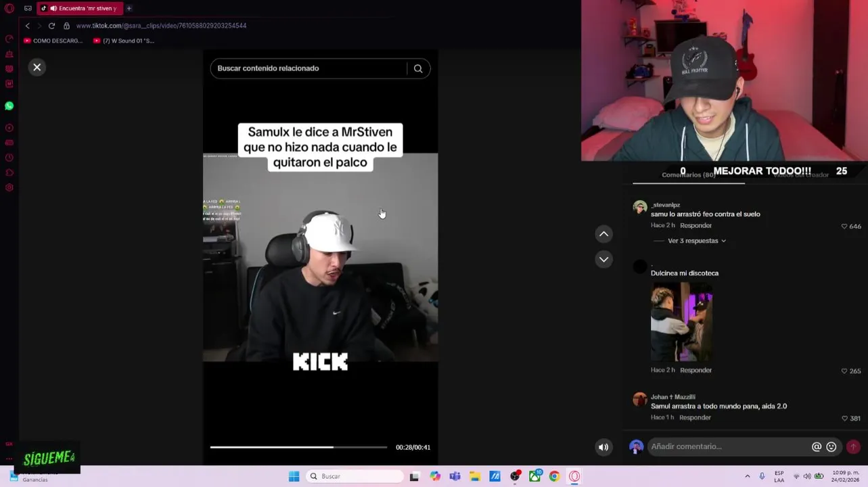The image size is (868, 487).
Task: Click the padlock site info icon
Action: coord(66,26)
